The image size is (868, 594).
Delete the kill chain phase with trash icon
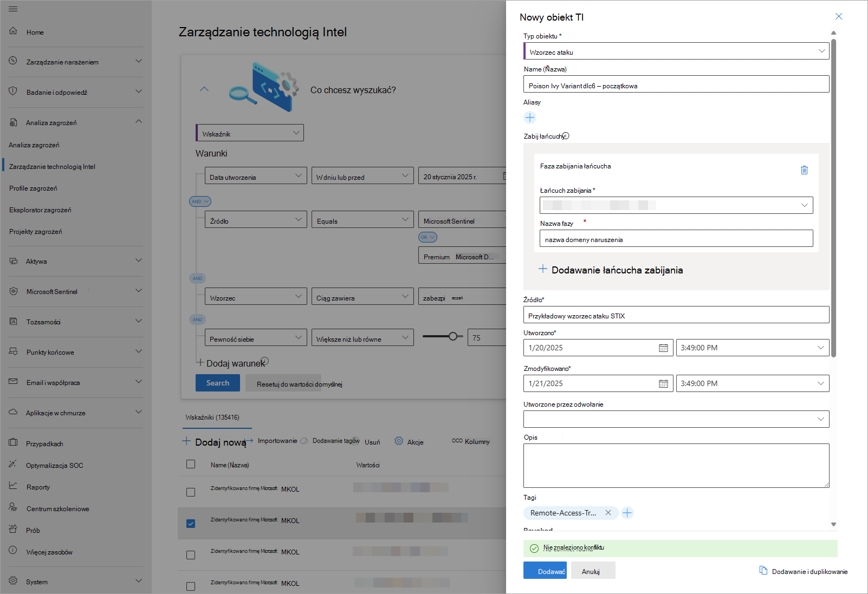804,170
